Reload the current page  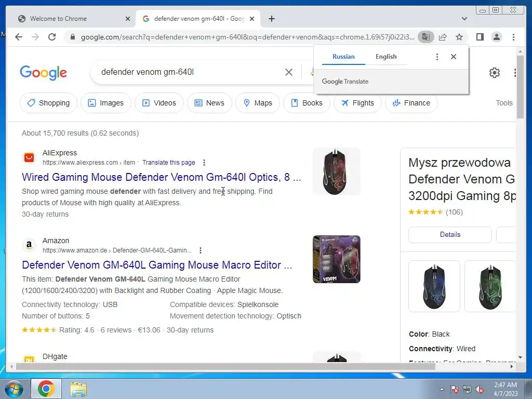click(x=52, y=37)
